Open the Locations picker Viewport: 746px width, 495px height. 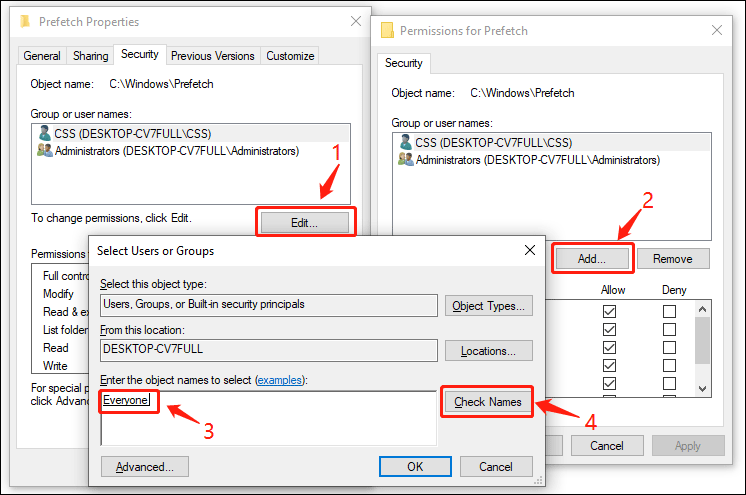(x=489, y=351)
